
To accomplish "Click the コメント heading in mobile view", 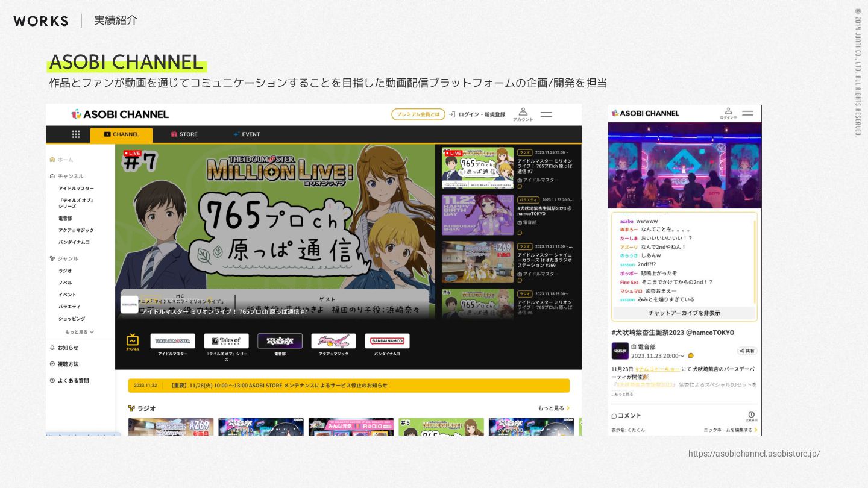I will (x=626, y=416).
